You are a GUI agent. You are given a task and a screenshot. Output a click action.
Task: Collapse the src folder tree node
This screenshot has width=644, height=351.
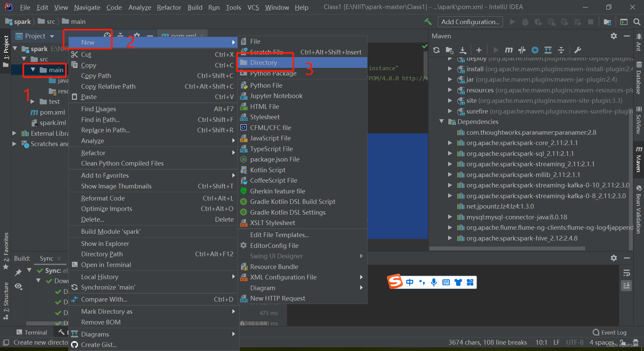click(24, 59)
